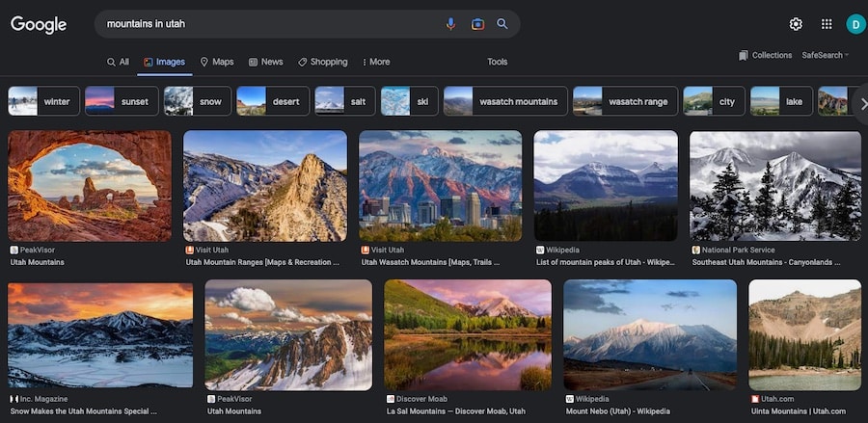Screen dimensions: 868x423
Task: Apply the 'sunset' filter chip
Action: [x=121, y=101]
